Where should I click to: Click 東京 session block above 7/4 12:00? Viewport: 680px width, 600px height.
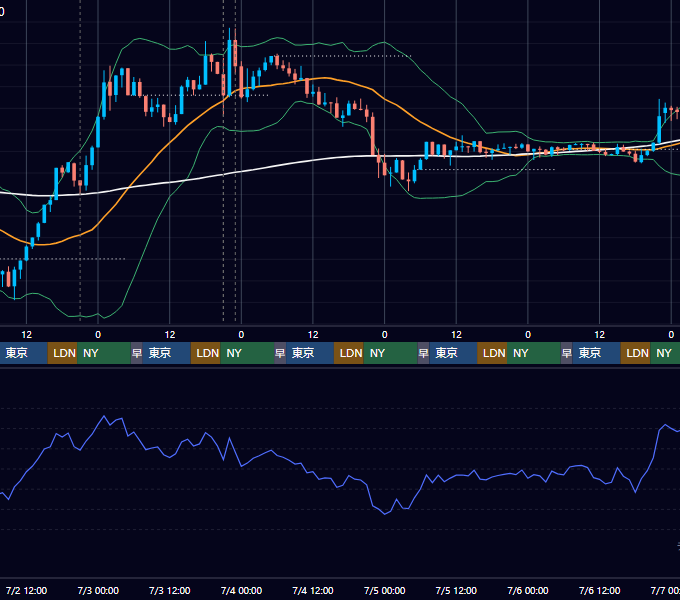tap(310, 353)
